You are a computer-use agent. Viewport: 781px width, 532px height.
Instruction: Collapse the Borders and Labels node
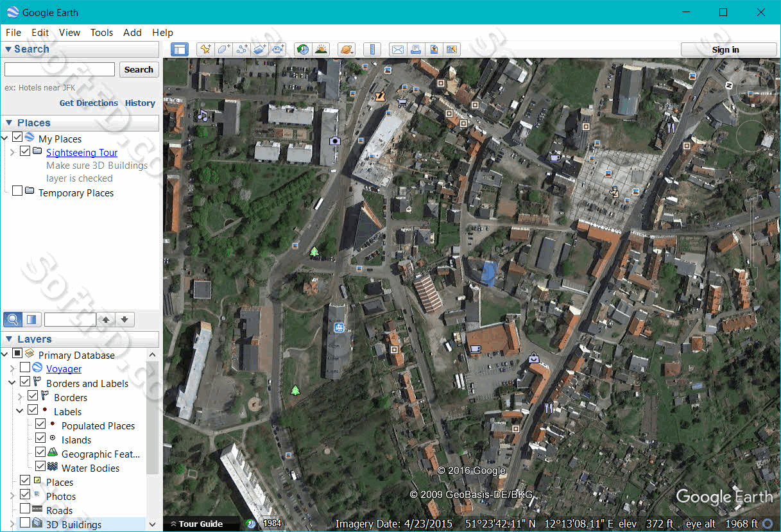[x=12, y=382]
